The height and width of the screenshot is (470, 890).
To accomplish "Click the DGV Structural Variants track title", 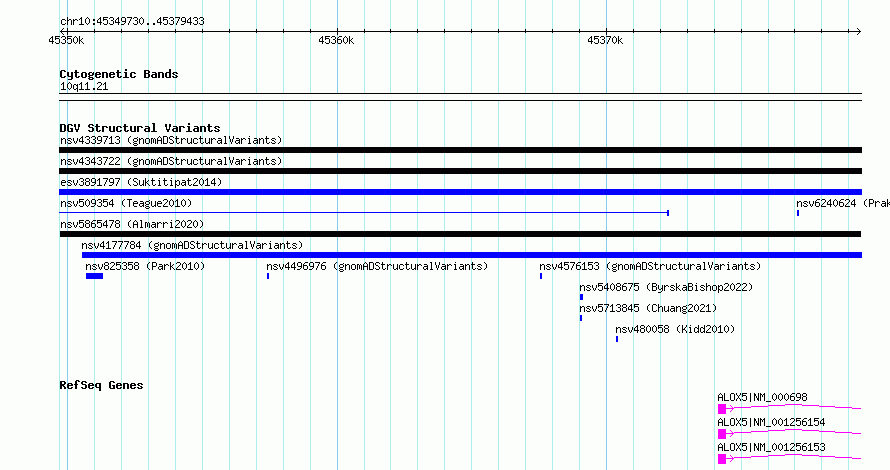I will (140, 128).
